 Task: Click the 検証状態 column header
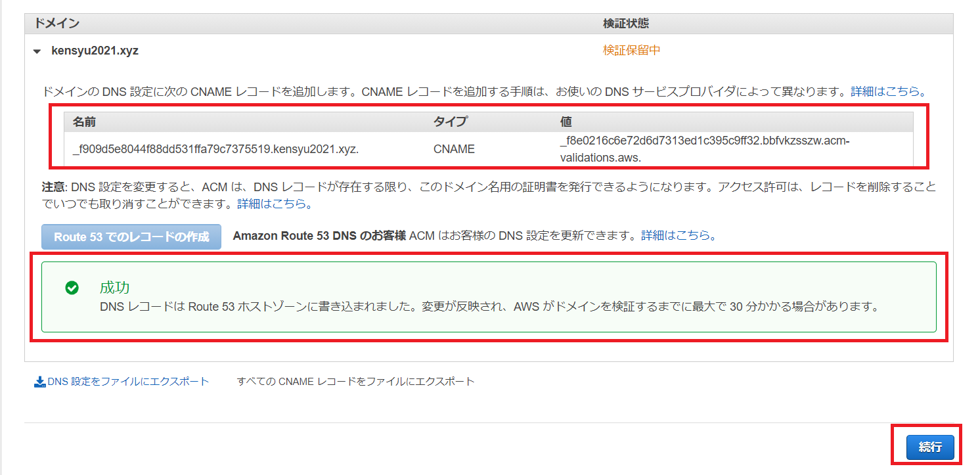point(625,24)
